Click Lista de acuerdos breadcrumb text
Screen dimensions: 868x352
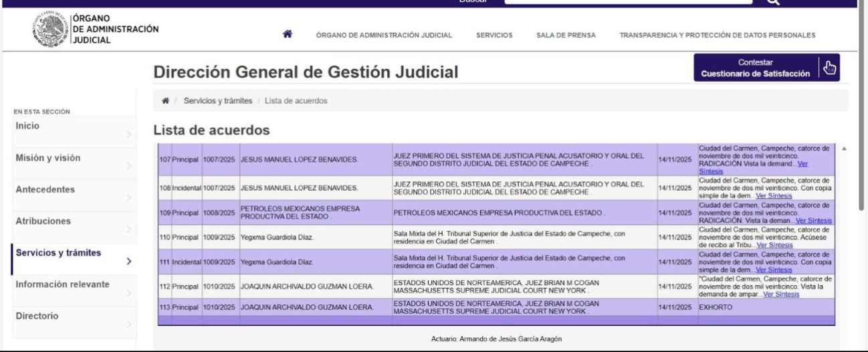(296, 100)
